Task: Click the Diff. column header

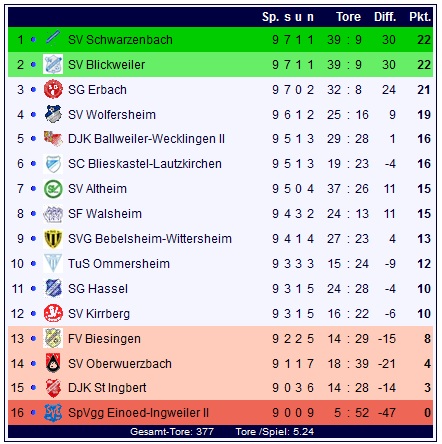Action: 385,17
